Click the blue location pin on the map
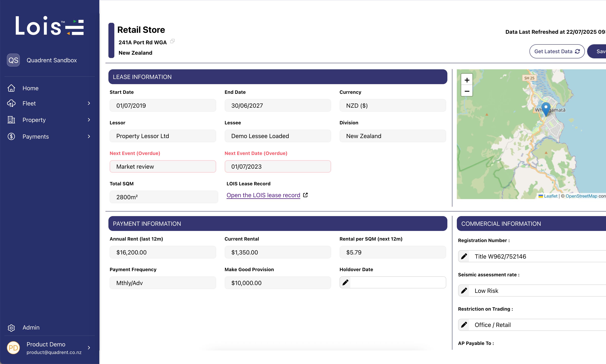Screen dimensions: 606x364 click(546, 109)
